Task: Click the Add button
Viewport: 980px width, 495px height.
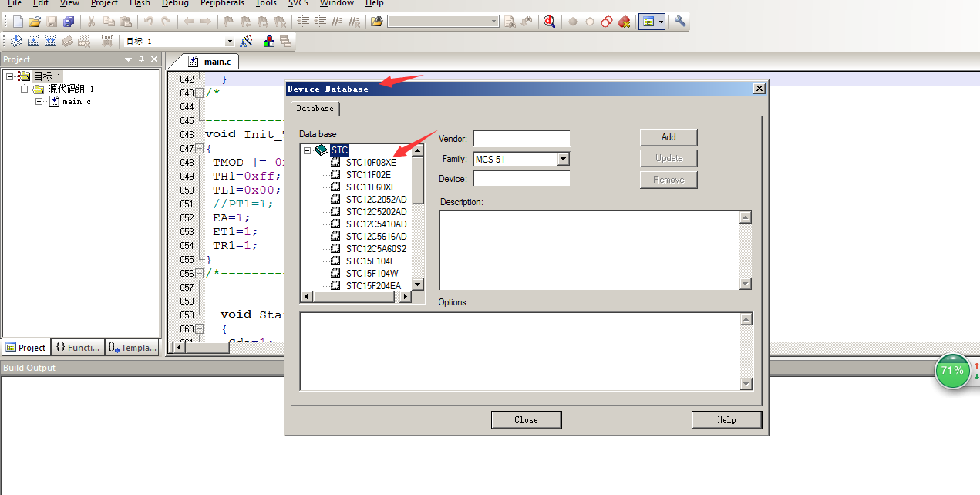Action: pos(668,137)
